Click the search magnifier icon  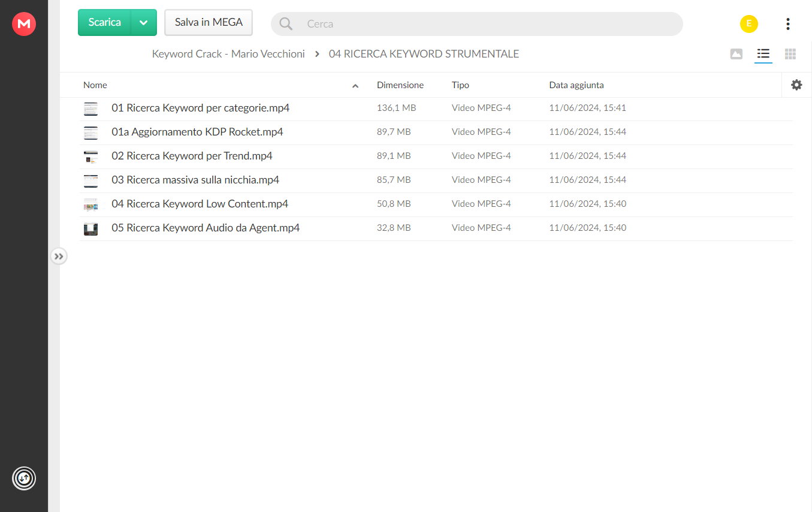(286, 24)
